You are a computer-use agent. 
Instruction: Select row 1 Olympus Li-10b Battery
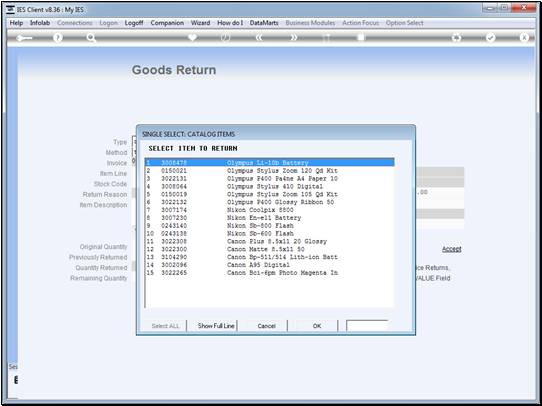(x=270, y=162)
